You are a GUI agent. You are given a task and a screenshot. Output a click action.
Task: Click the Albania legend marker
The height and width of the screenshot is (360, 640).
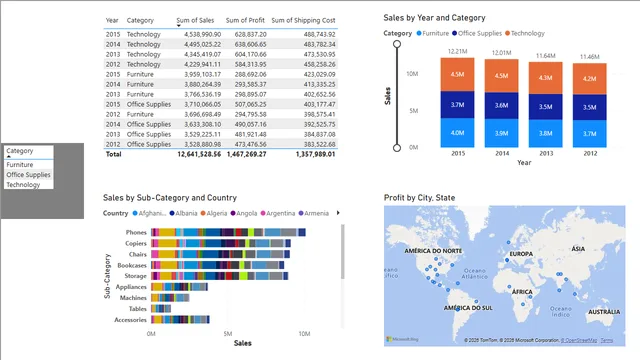click(172, 213)
